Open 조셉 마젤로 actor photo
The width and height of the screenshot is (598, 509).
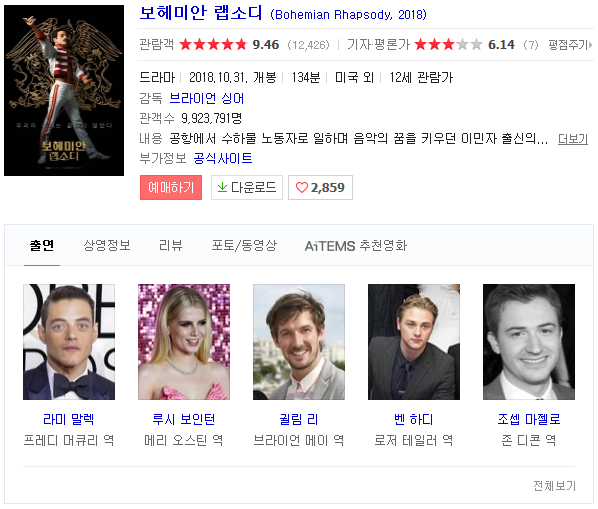point(529,342)
